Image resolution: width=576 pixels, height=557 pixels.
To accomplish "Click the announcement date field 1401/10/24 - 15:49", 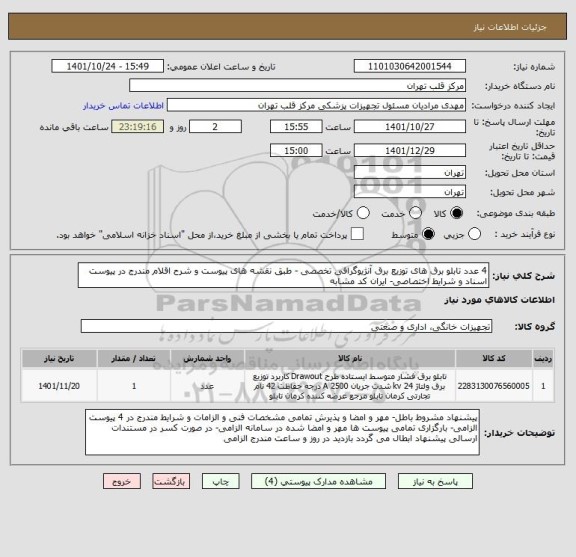I will pos(108,66).
